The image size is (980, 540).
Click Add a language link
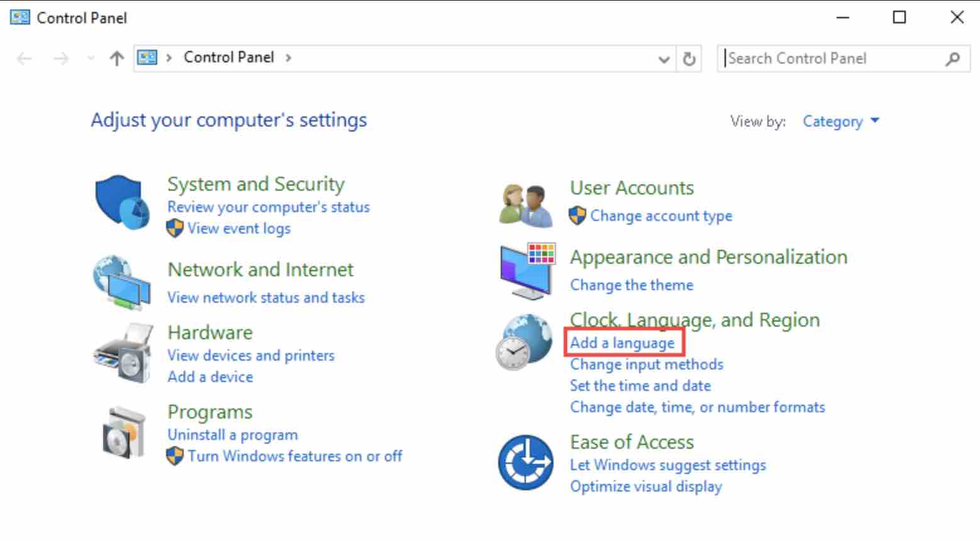(623, 343)
